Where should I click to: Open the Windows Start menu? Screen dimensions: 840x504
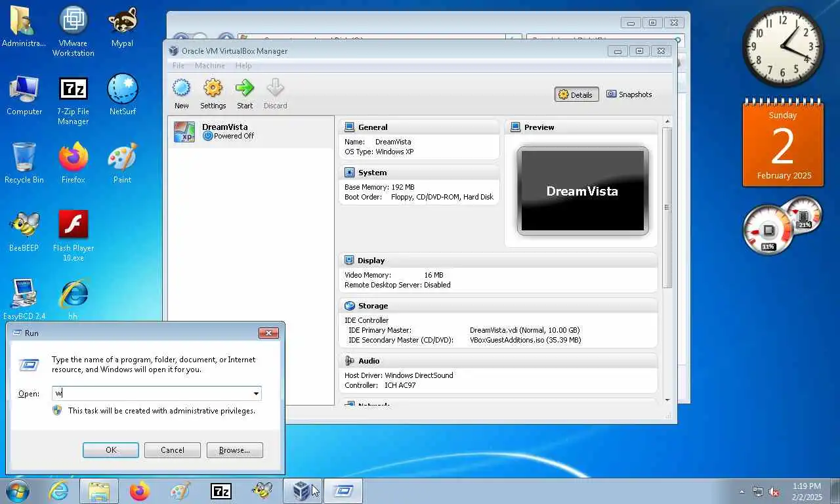coord(17,491)
